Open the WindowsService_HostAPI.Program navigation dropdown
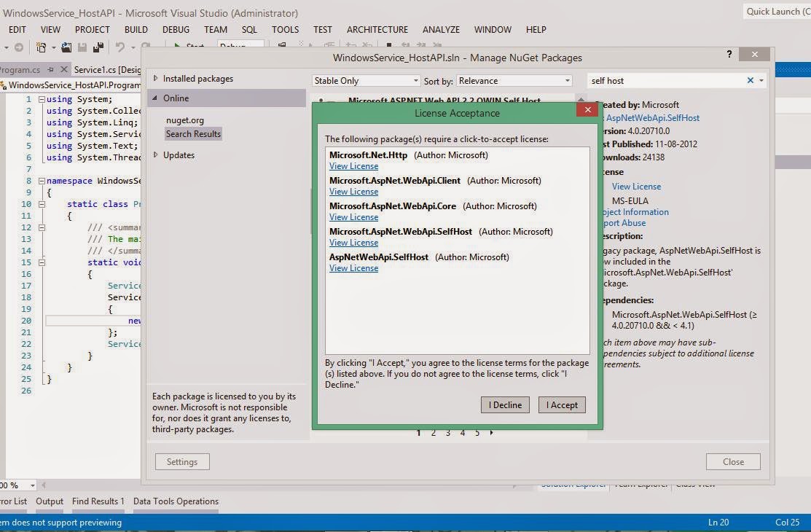 [71, 85]
